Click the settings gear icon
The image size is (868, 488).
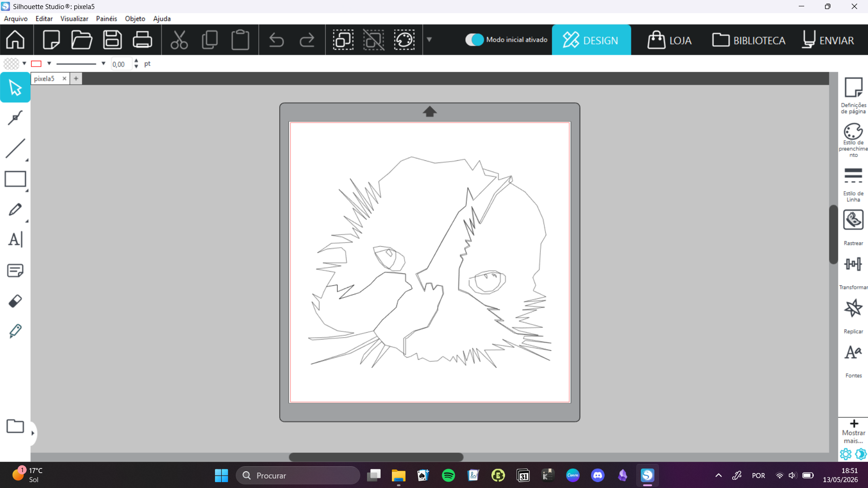[x=845, y=454]
